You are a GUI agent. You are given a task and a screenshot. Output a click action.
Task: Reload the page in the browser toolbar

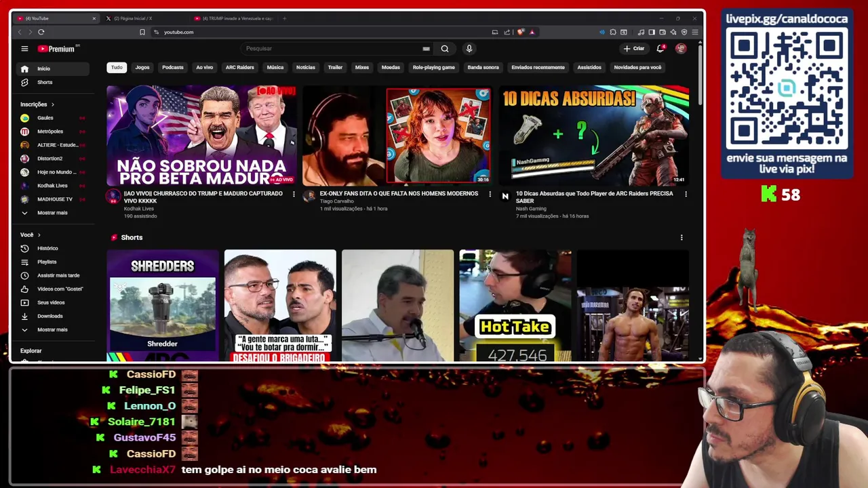click(41, 32)
